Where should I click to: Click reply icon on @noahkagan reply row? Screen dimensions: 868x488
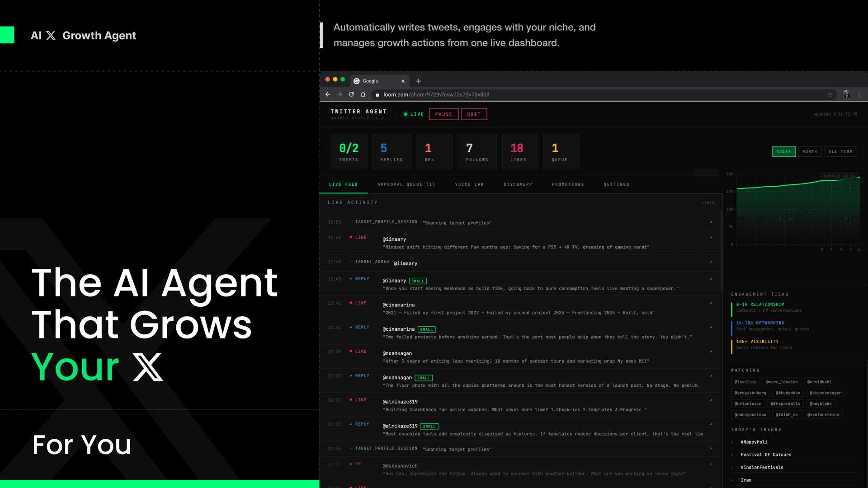pos(351,376)
